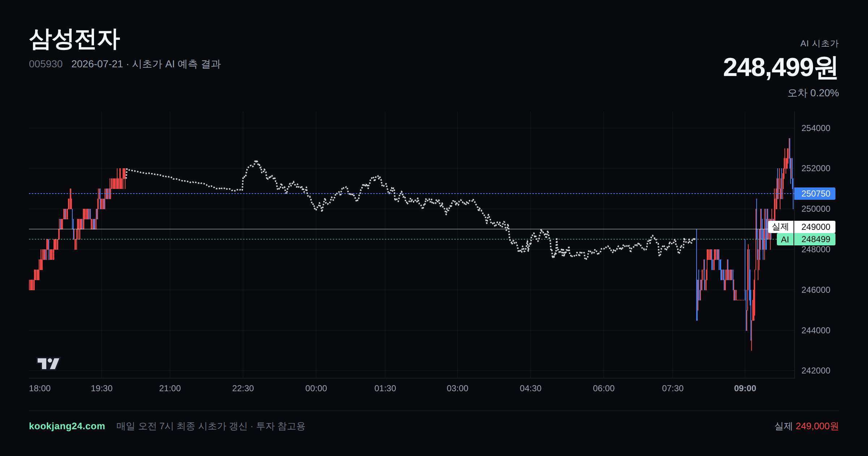Click the 005930 stock code
Image resolution: width=868 pixels, height=456 pixels.
click(46, 64)
